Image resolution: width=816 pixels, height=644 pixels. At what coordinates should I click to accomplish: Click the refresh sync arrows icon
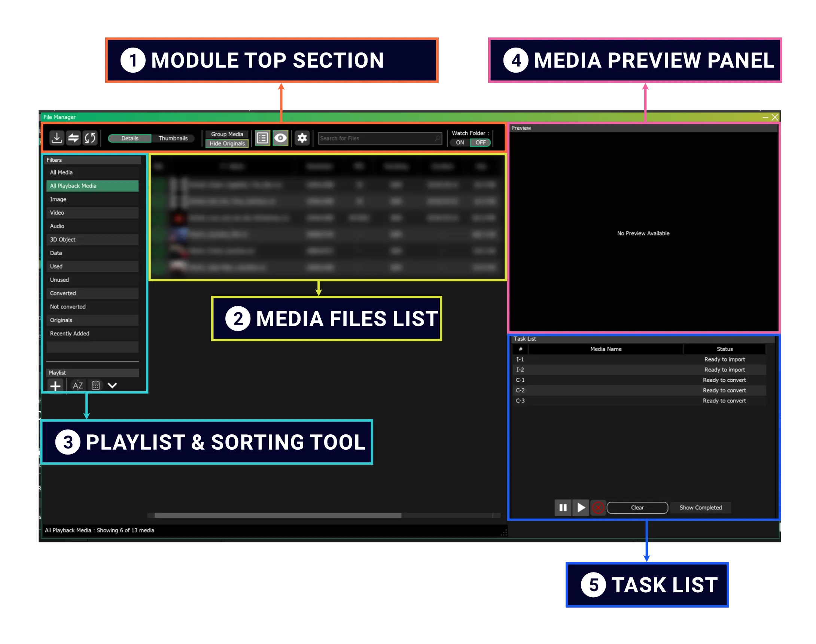click(90, 138)
